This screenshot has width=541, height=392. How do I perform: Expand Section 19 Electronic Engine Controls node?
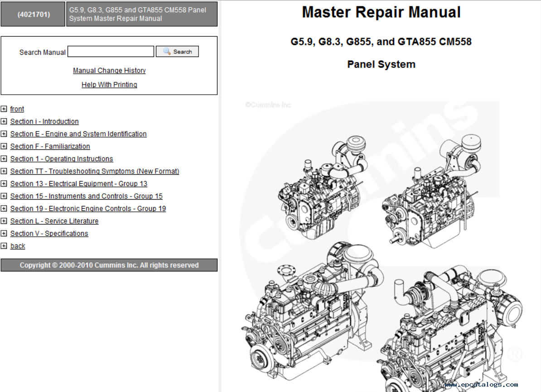point(4,209)
